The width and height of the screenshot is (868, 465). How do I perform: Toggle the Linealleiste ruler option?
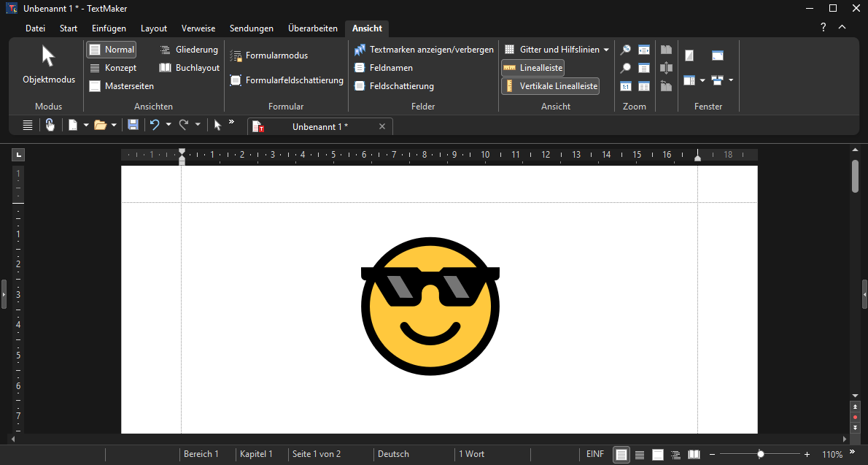click(532, 68)
